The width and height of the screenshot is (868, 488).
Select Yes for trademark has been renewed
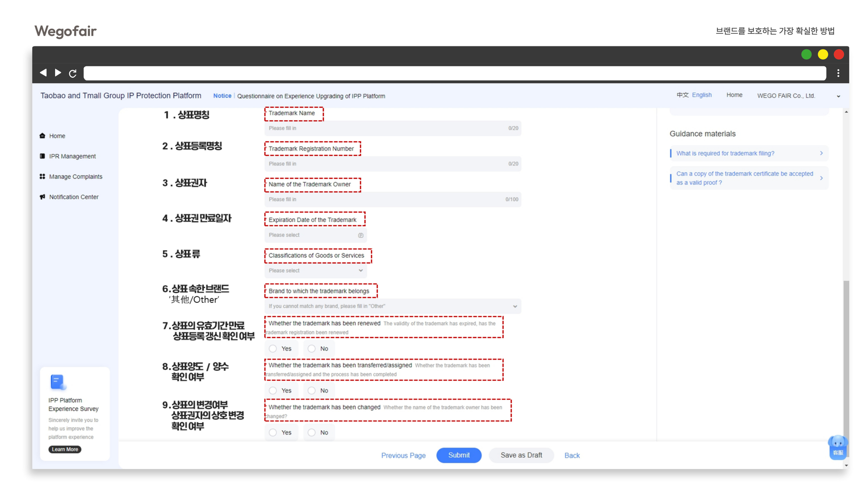(x=273, y=349)
